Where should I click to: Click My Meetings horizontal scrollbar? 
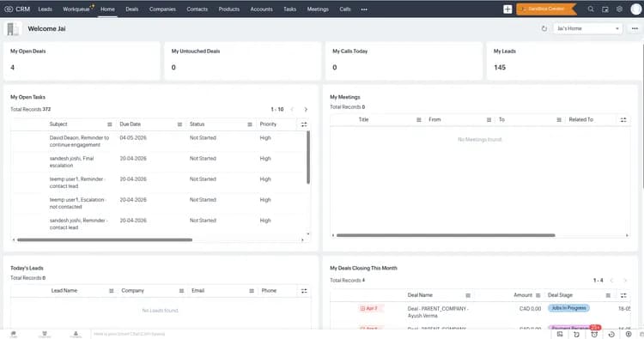click(x=446, y=235)
